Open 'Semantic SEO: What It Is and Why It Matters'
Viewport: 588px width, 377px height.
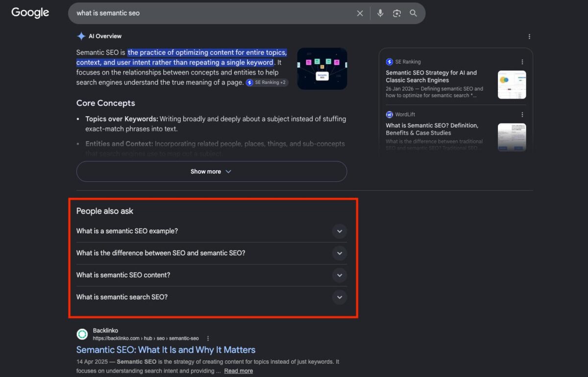pos(166,350)
